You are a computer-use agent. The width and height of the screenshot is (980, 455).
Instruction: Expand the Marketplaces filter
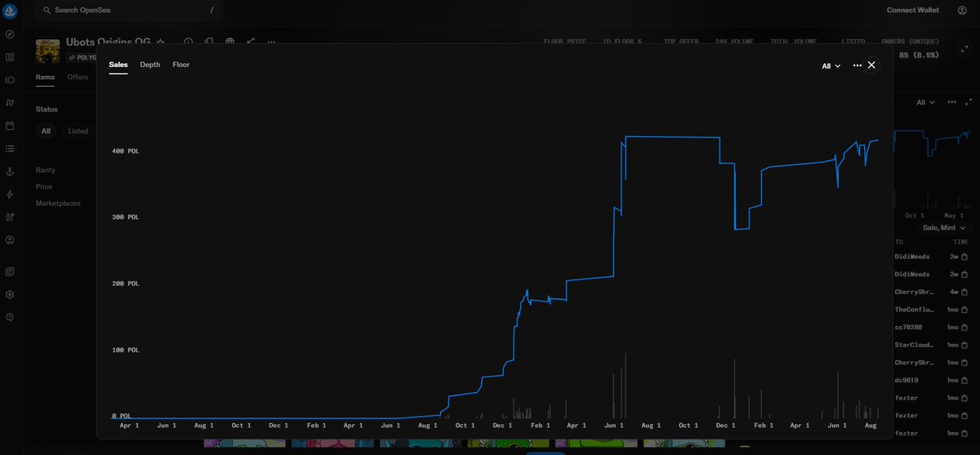58,203
